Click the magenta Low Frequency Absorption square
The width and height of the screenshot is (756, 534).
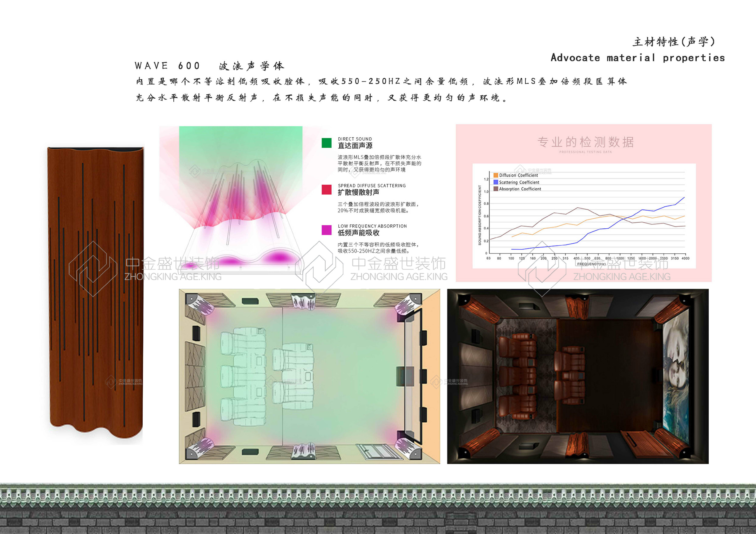pyautogui.click(x=326, y=230)
